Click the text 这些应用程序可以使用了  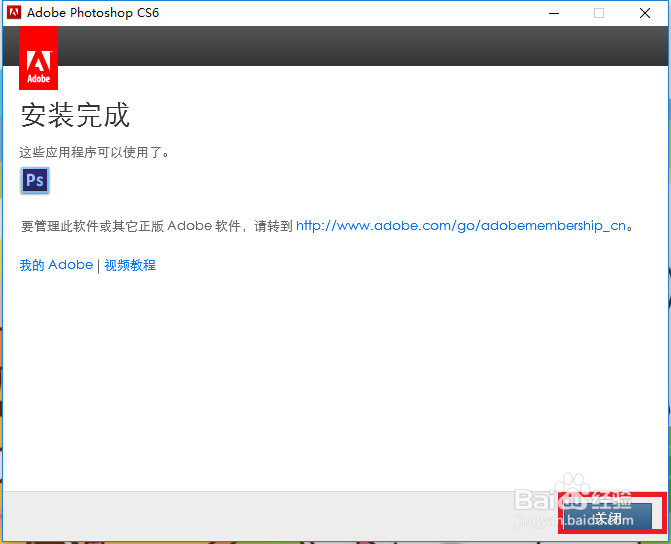point(94,152)
